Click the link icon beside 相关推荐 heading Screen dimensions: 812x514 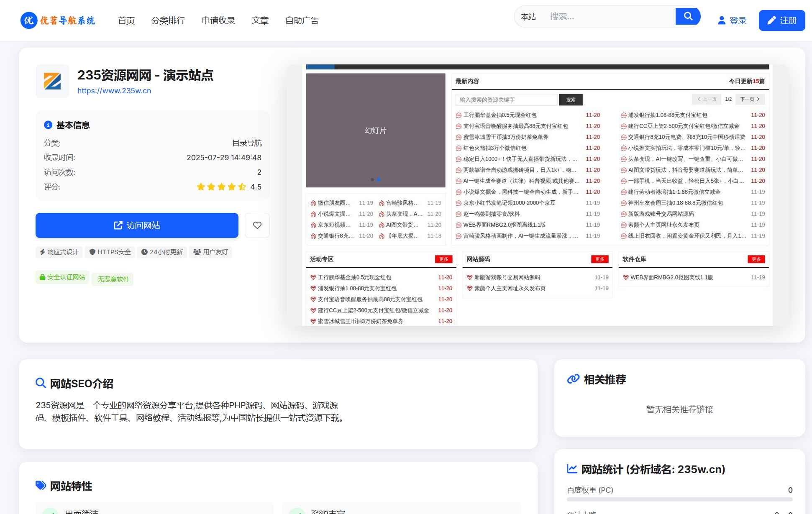(x=573, y=379)
